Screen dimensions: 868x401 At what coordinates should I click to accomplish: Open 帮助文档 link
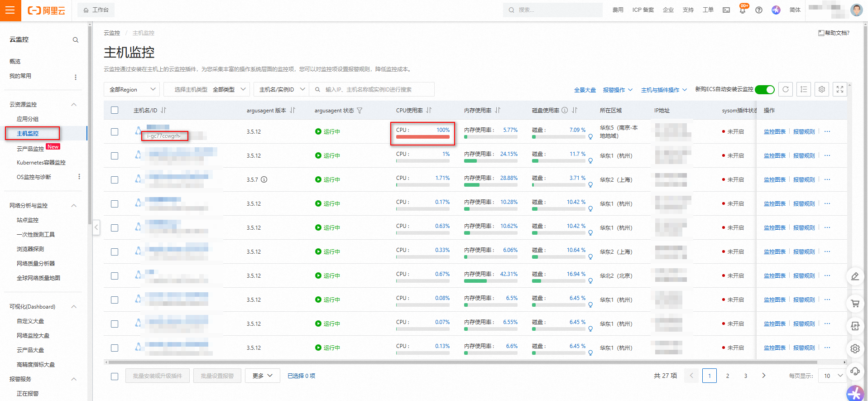(x=834, y=33)
